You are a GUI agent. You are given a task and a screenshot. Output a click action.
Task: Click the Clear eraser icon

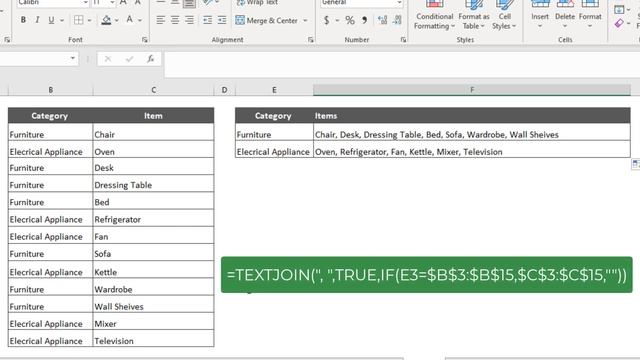[619, 24]
